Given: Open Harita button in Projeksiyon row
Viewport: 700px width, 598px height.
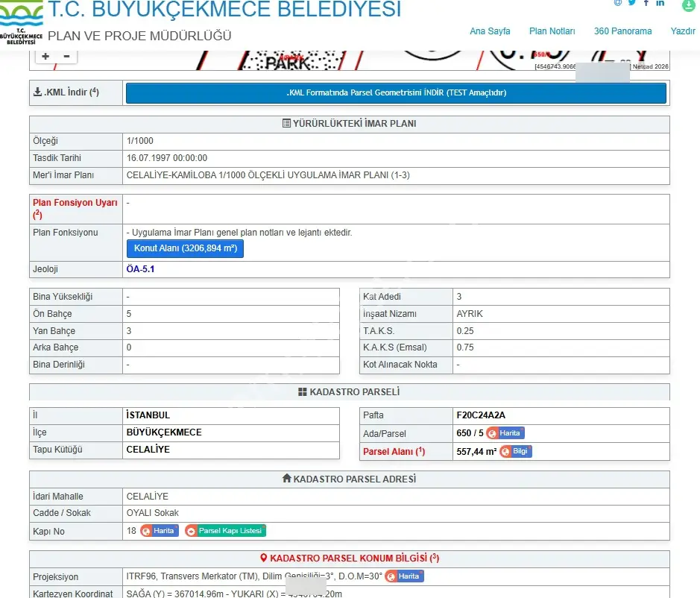Looking at the screenshot, I should (405, 576).
